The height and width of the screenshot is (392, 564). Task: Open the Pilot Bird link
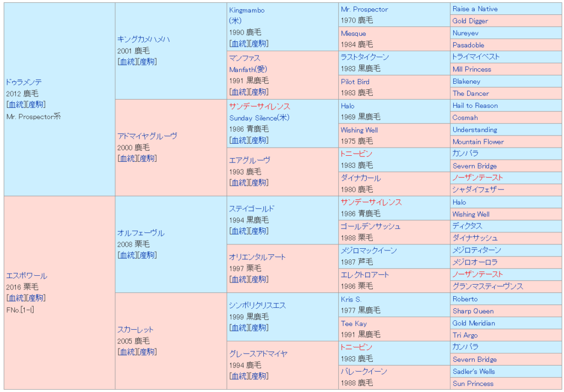355,81
